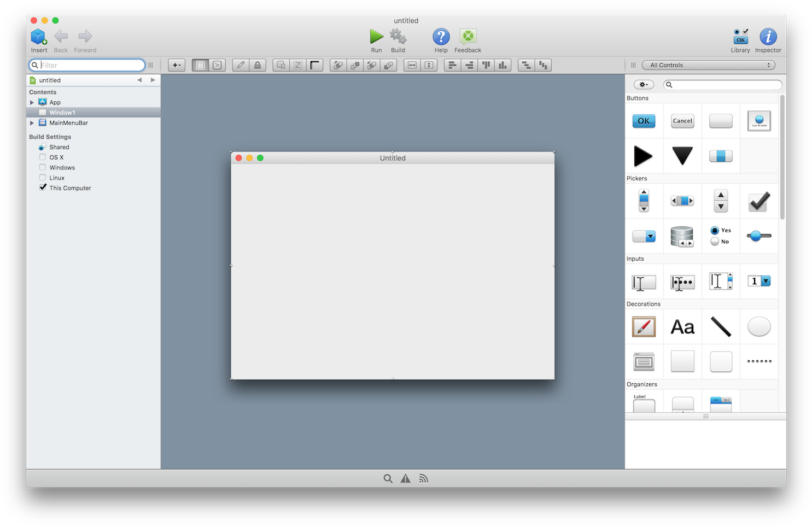Expand the App item in Contents
This screenshot has height=527, width=812.
coord(32,102)
